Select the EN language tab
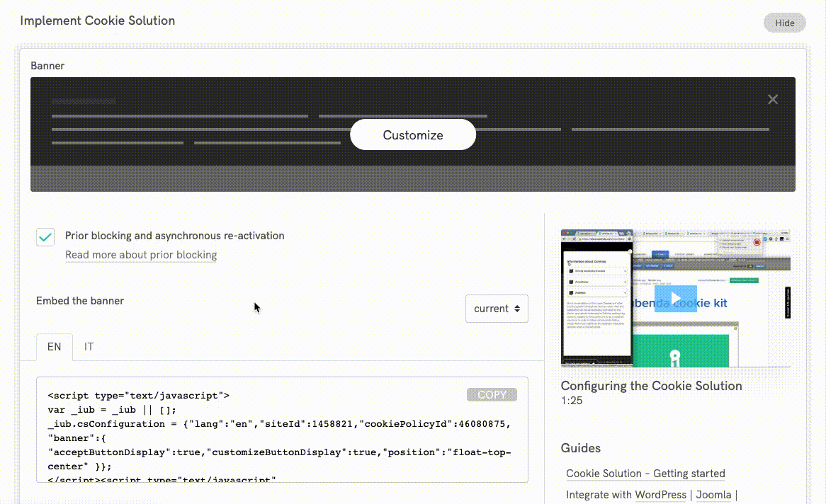 coord(54,347)
